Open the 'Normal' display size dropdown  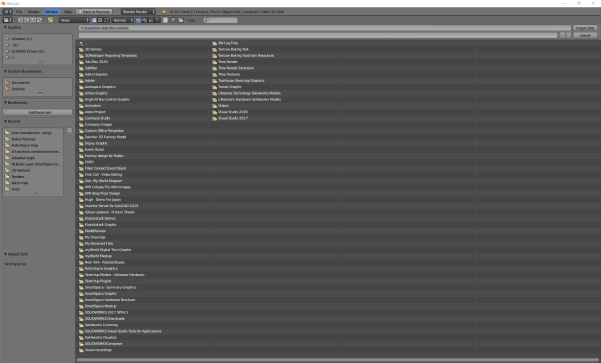point(123,20)
